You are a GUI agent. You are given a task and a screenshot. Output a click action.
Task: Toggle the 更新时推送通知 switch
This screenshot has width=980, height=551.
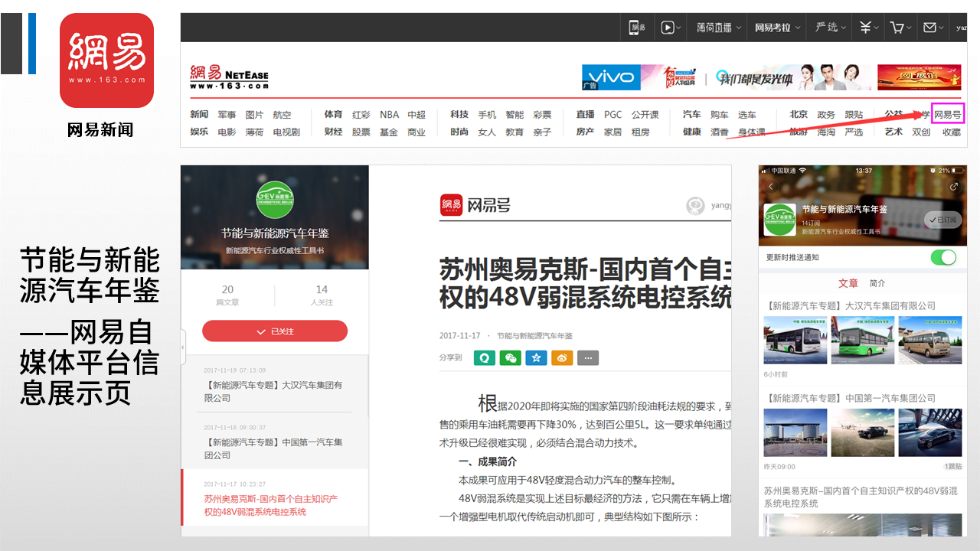(x=944, y=257)
